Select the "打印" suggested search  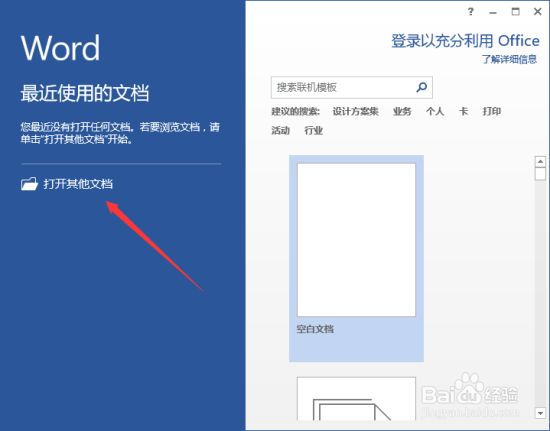(x=492, y=112)
